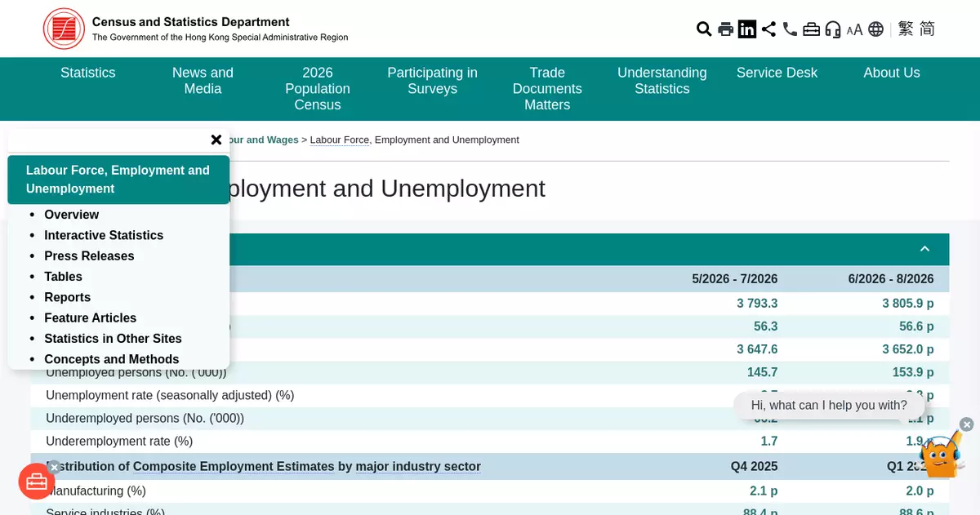The image size is (980, 515).
Task: Open the Composite Employment Estimates link
Action: [x=234, y=467]
